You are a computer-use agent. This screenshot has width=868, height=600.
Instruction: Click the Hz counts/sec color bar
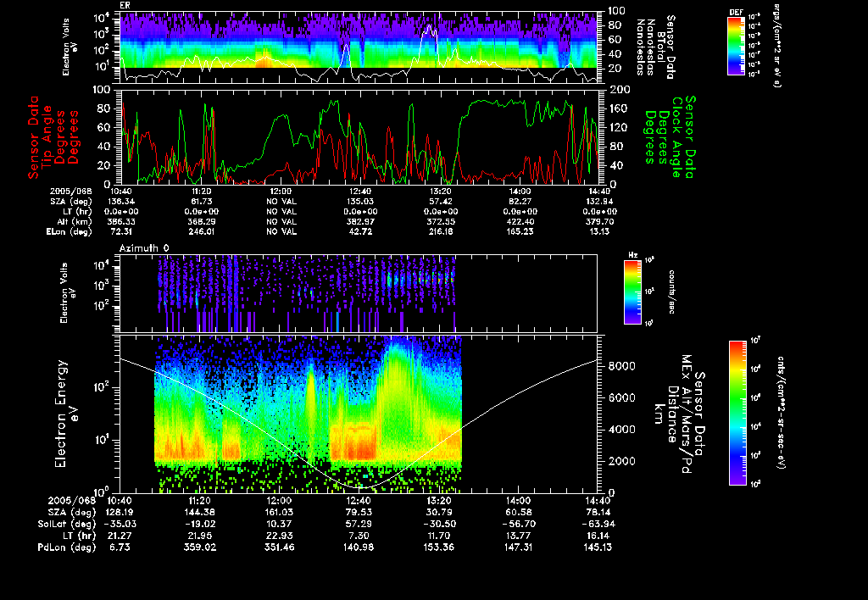click(632, 292)
